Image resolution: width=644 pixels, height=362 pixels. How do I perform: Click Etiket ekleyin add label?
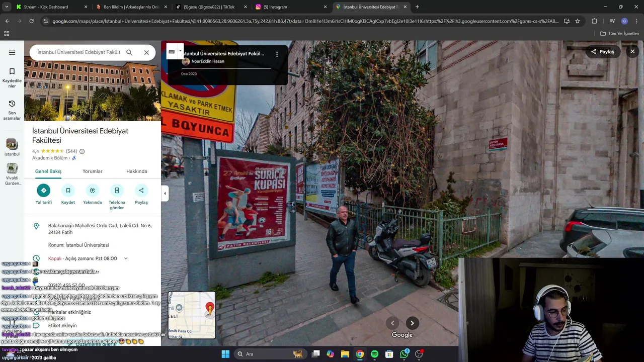[x=62, y=325]
